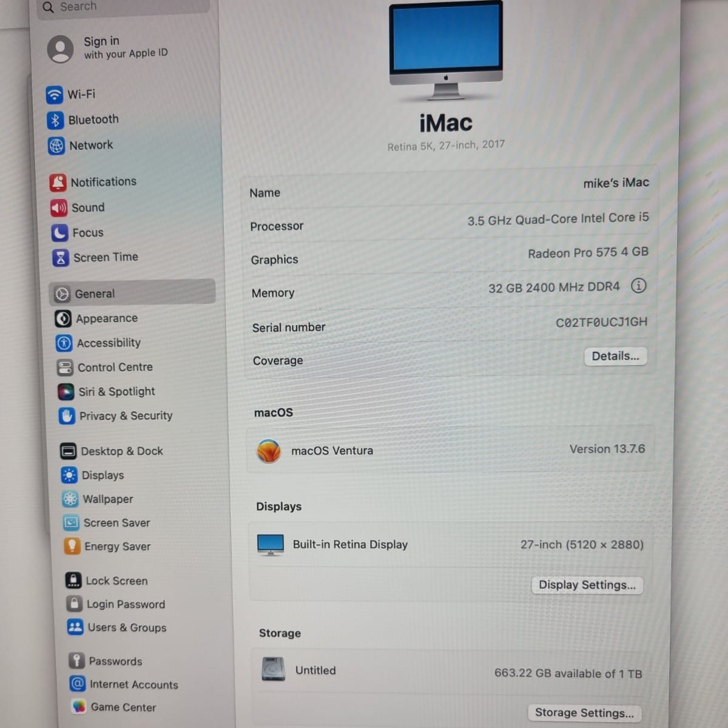728x728 pixels.
Task: Click the 32 GB 2400 MHz DDR4 value
Action: 554,287
